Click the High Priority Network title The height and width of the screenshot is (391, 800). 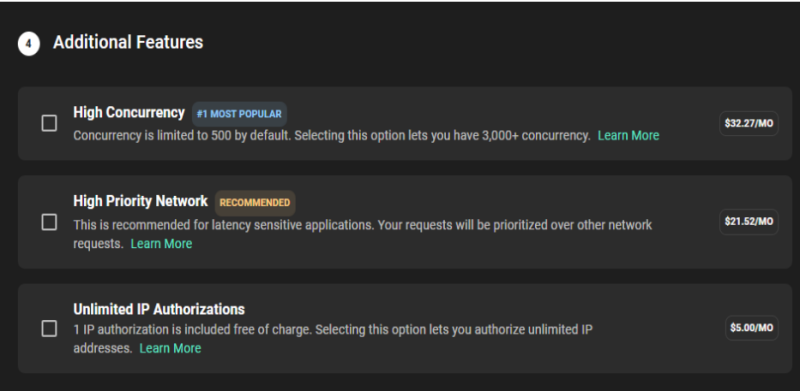coord(140,201)
